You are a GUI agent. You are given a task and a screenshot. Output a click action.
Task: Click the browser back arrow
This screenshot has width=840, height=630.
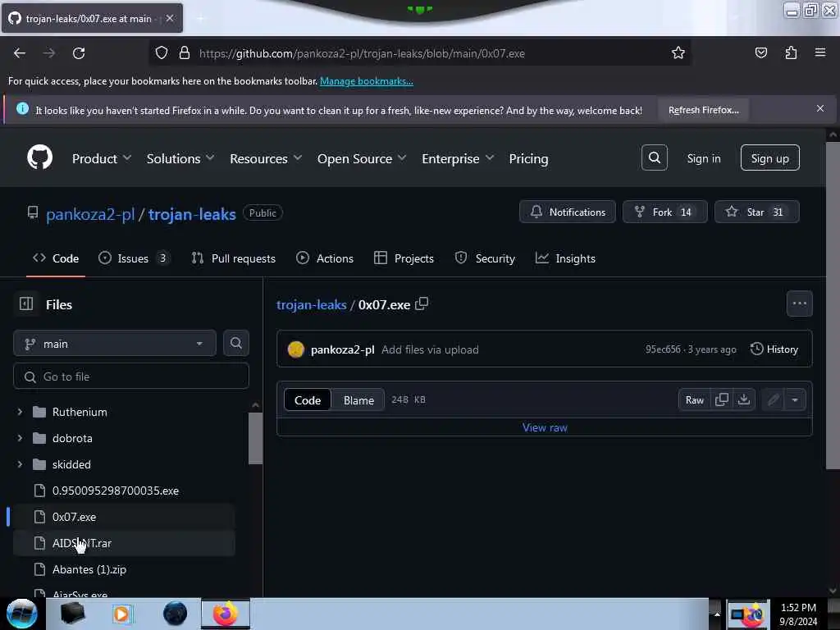[x=20, y=53]
